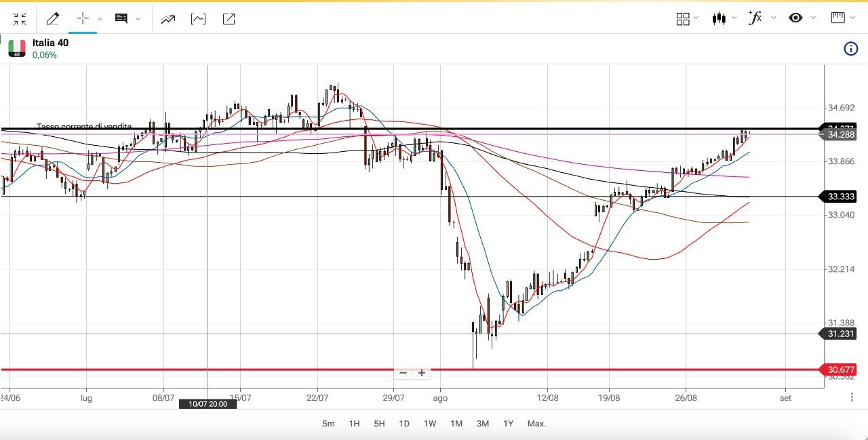Click the fx add-indicator icon
Viewport: 868px width, 440px height.
(x=754, y=18)
